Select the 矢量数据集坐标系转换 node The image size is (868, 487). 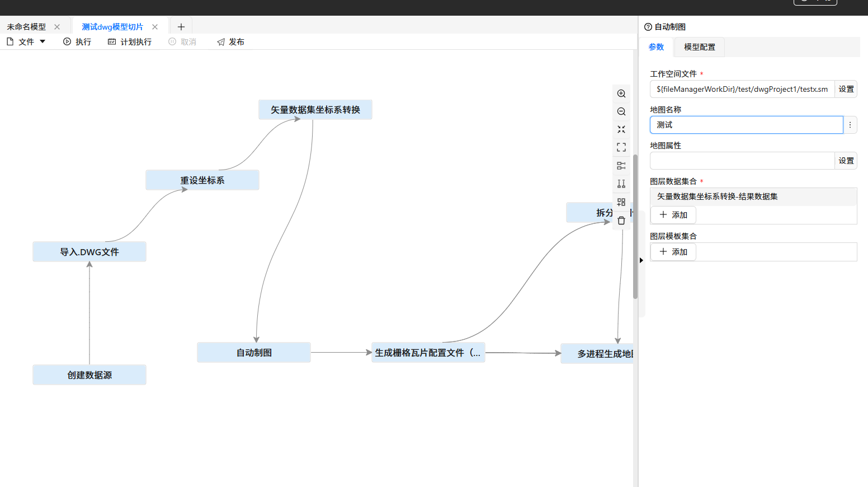[315, 110]
